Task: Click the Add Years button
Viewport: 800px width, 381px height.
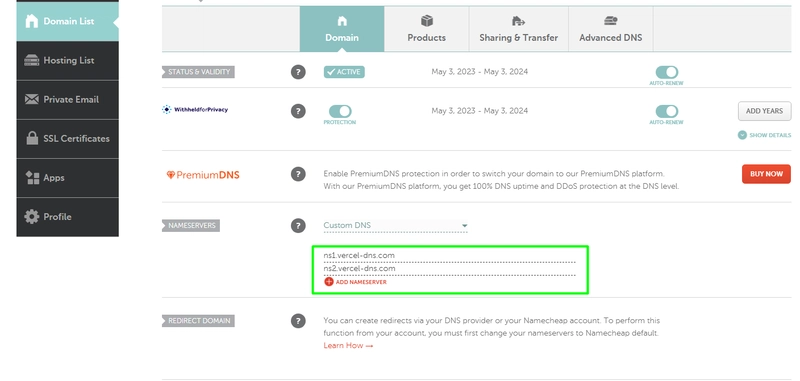Action: click(x=764, y=111)
